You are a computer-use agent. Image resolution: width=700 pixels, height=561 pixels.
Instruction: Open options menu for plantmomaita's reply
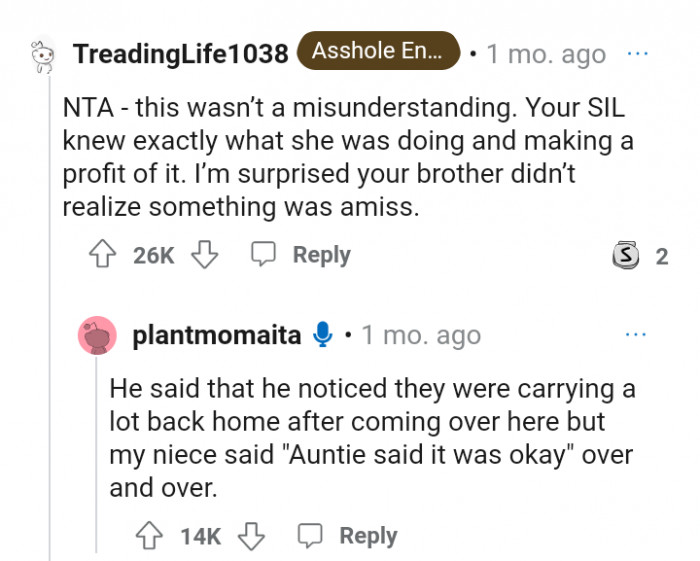click(636, 334)
